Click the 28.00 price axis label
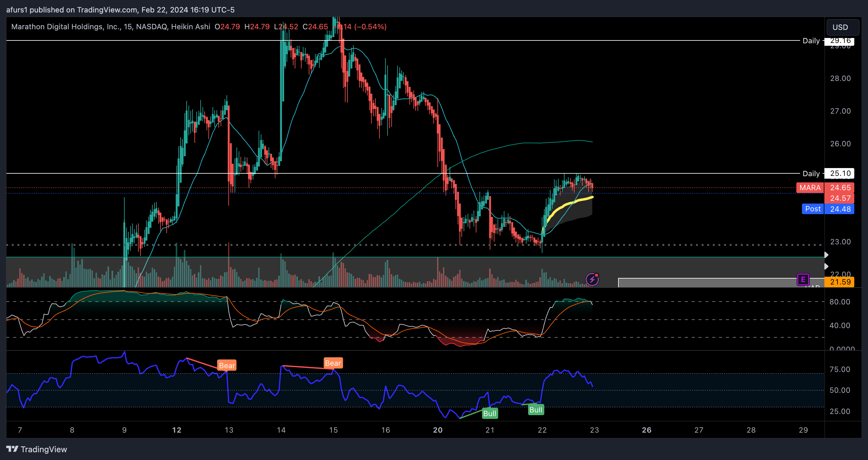 tap(840, 78)
